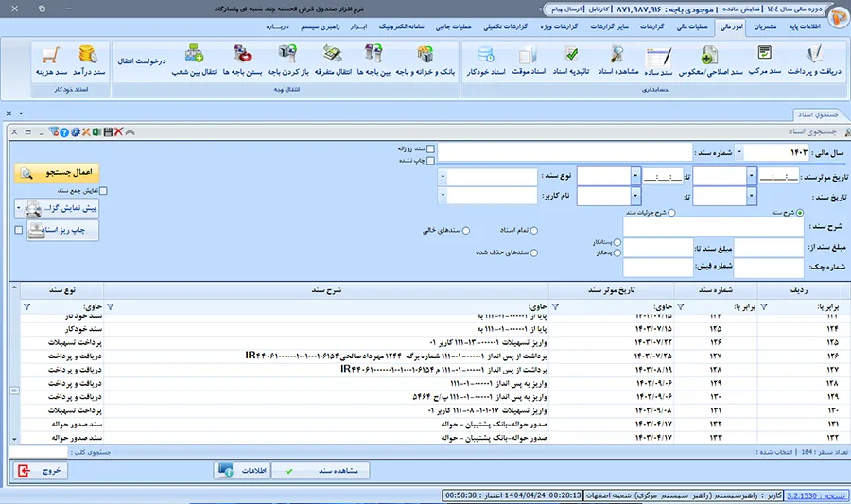851x504 pixels.
Task: Expand the سال مالی year dropdown
Action: click(x=739, y=152)
